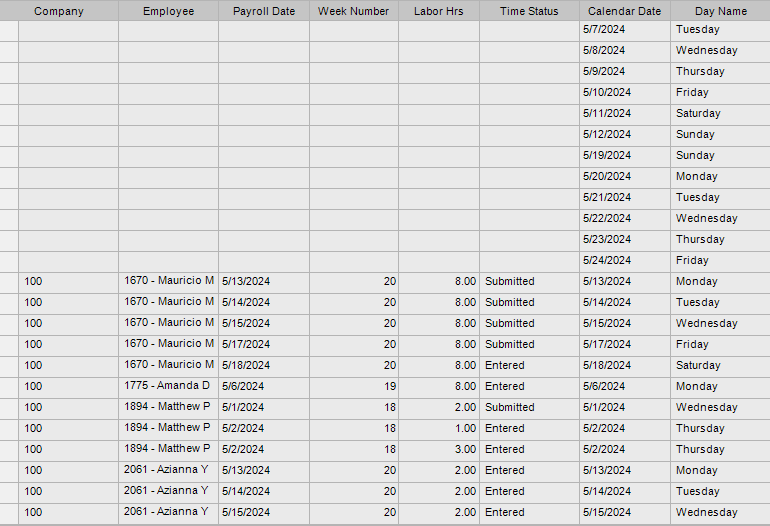This screenshot has height=526, width=770.
Task: Click the week number 19 cell
Action: [354, 387]
